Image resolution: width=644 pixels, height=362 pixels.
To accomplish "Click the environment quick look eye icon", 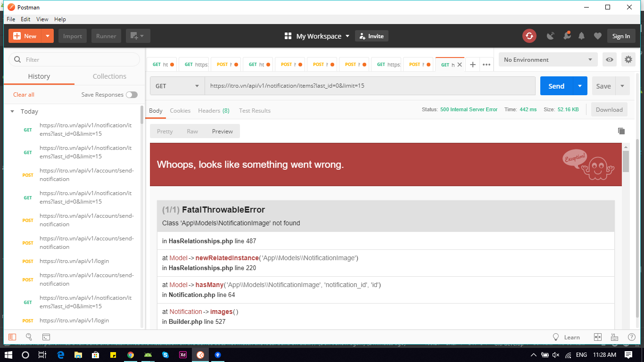I will coord(610,59).
